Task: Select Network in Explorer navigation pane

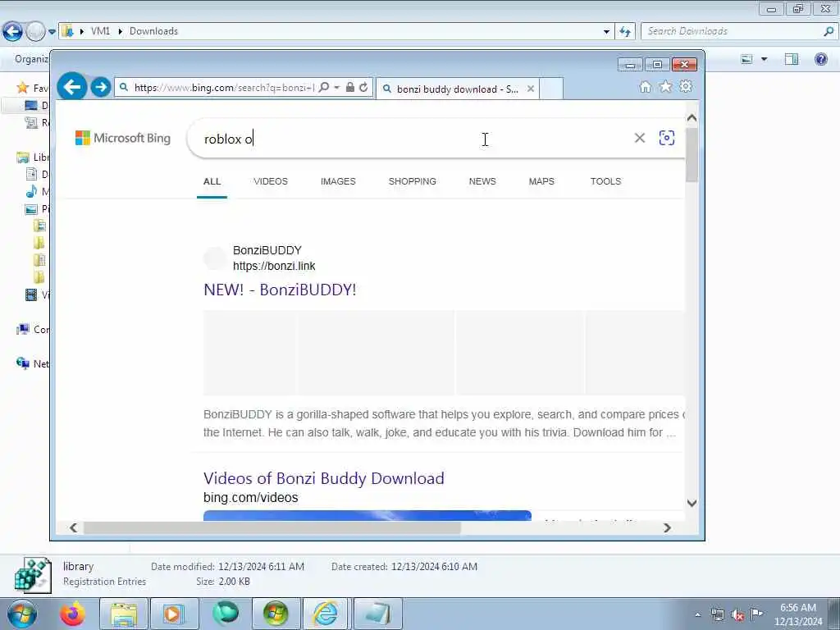Action: coord(32,363)
